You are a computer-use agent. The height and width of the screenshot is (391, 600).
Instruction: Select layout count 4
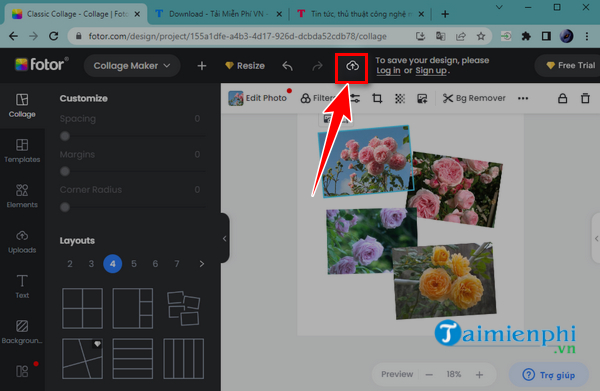click(112, 264)
